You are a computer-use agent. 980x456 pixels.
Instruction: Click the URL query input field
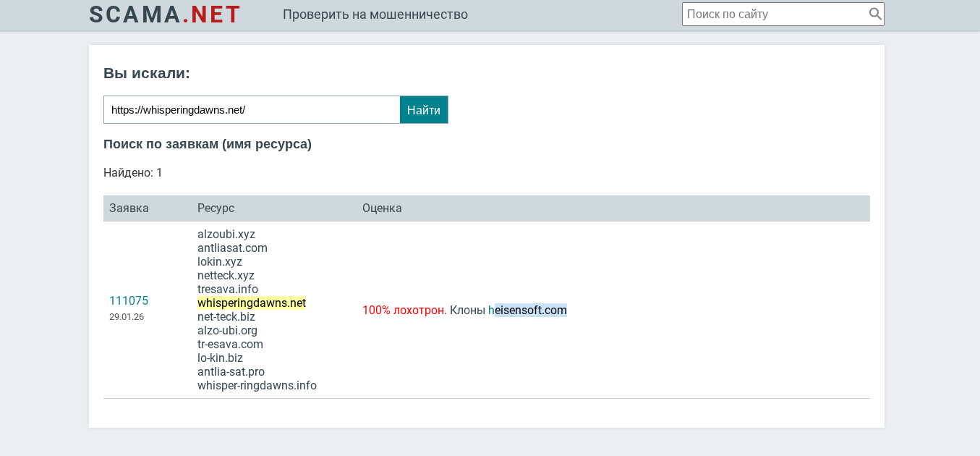(252, 110)
